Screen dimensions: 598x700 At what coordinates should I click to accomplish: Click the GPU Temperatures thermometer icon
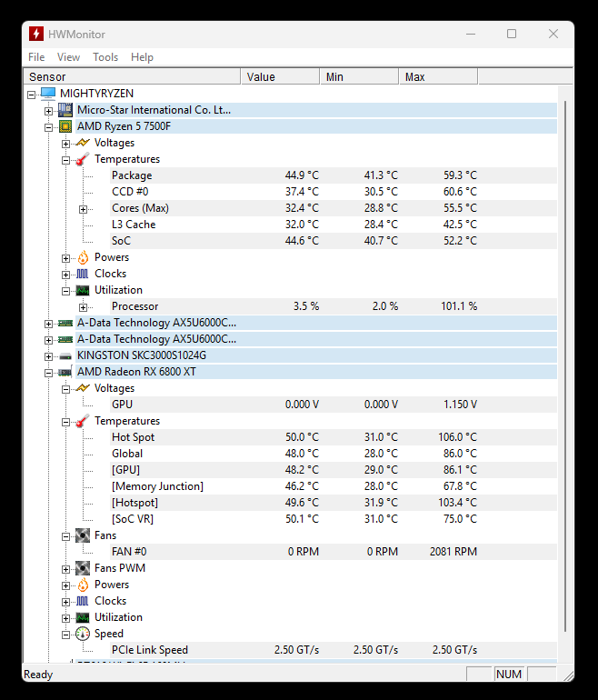click(x=83, y=421)
